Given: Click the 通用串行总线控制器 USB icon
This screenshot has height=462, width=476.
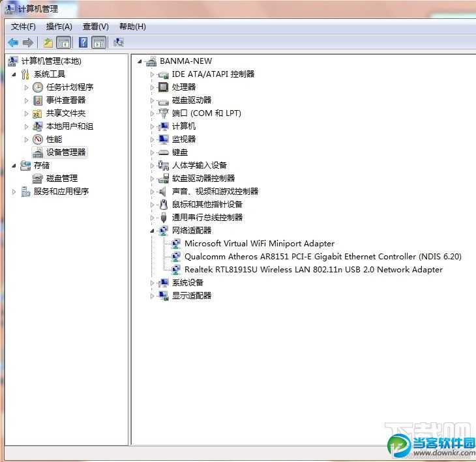Looking at the screenshot, I should [x=164, y=218].
